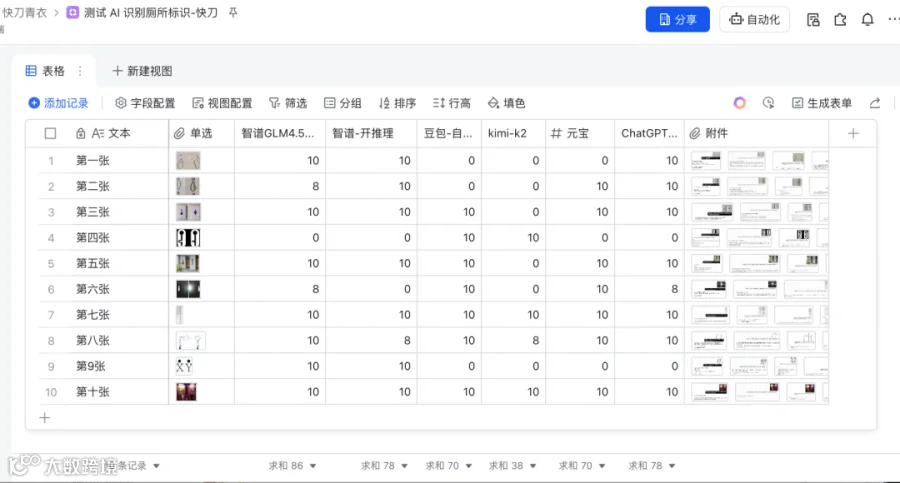
Task: Select the 附件 attachment column header
Action: pyautogui.click(x=757, y=133)
